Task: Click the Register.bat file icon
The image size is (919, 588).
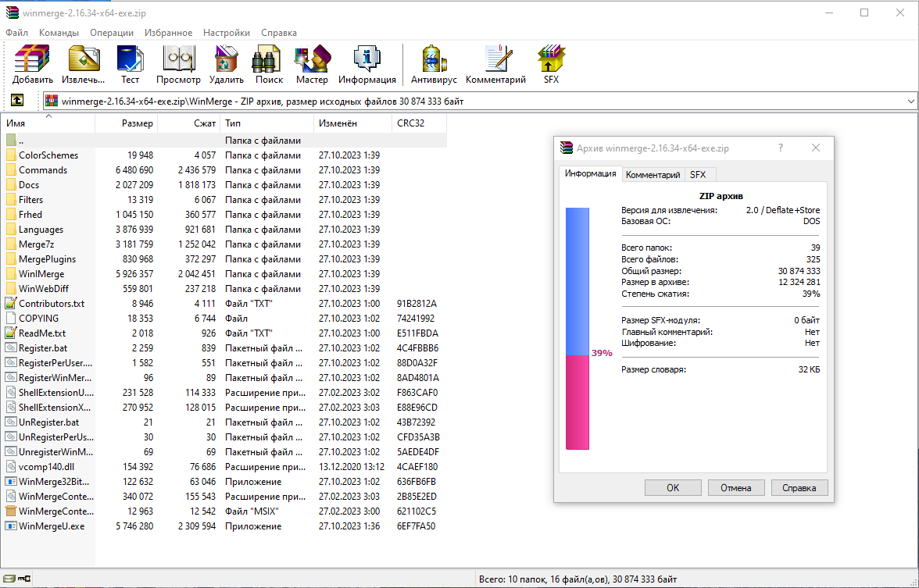Action: (11, 348)
